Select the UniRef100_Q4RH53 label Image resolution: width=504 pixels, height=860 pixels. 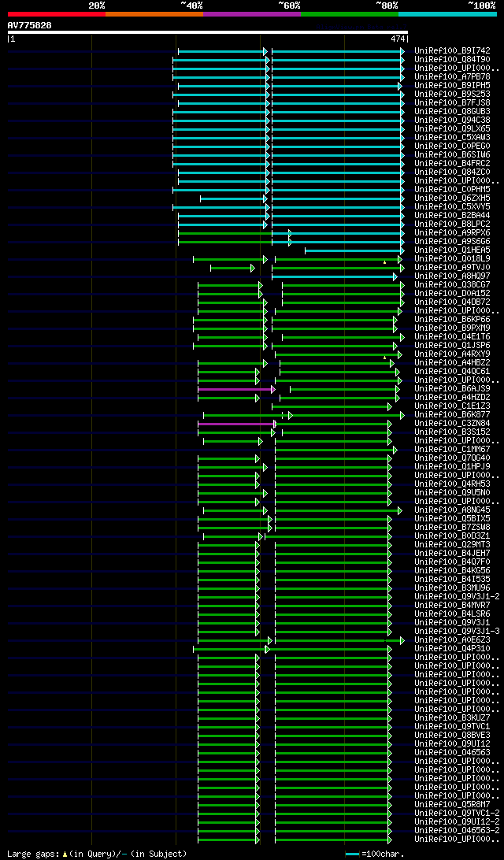[453, 484]
